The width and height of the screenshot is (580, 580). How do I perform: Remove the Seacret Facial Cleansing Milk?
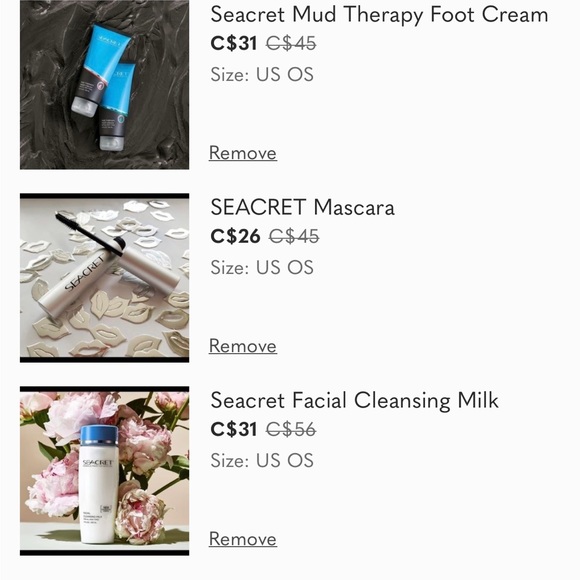click(243, 539)
